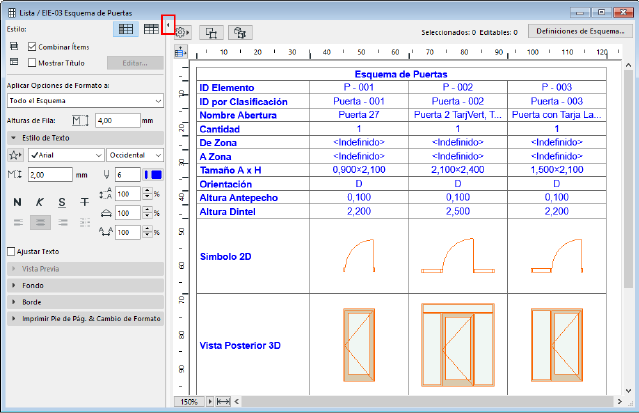639x413 pixels.
Task: Expand the Borde section
Action: pos(85,302)
